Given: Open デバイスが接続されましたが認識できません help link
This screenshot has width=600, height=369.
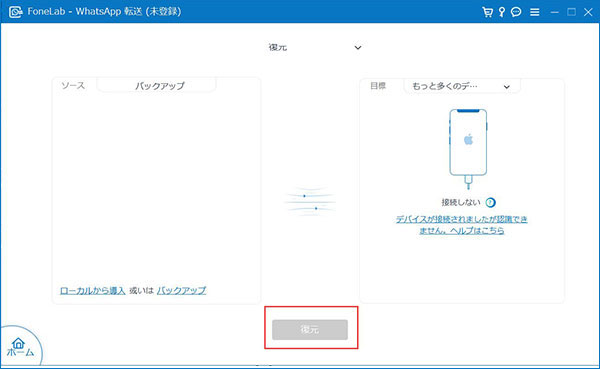Looking at the screenshot, I should (x=461, y=225).
